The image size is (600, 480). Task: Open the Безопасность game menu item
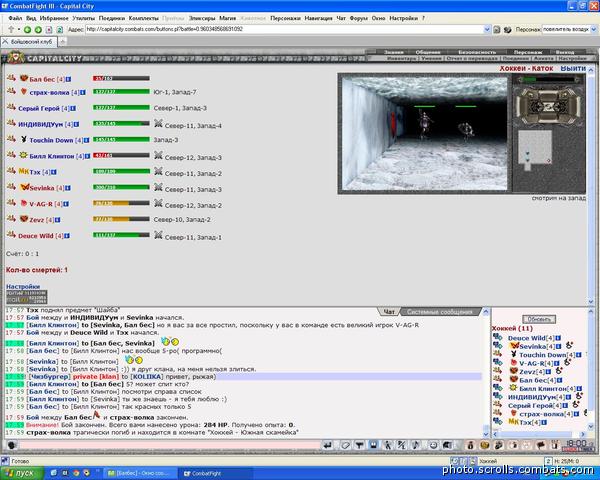(477, 52)
